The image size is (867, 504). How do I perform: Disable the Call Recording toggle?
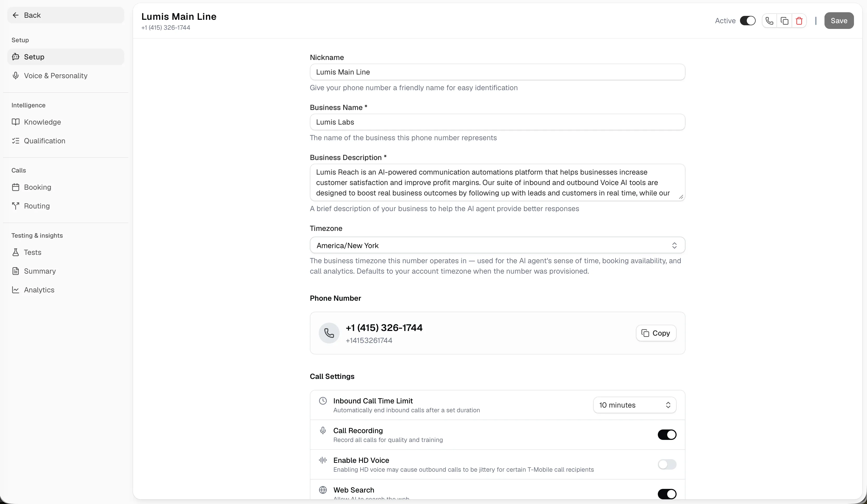[667, 435]
